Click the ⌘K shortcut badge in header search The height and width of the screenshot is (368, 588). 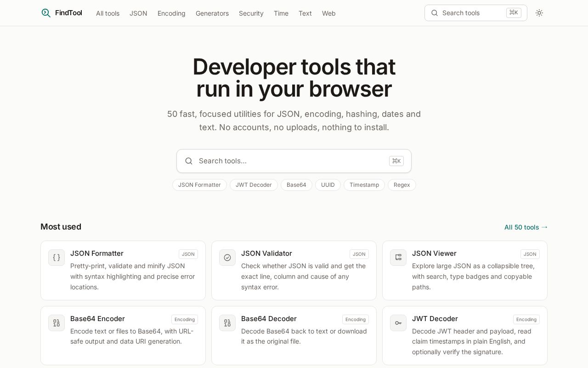click(x=514, y=13)
